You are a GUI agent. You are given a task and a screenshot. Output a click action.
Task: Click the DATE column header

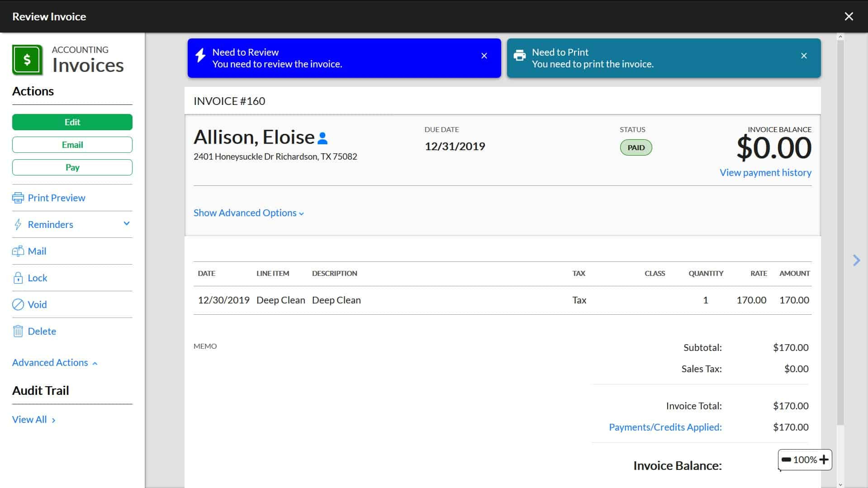coord(206,273)
